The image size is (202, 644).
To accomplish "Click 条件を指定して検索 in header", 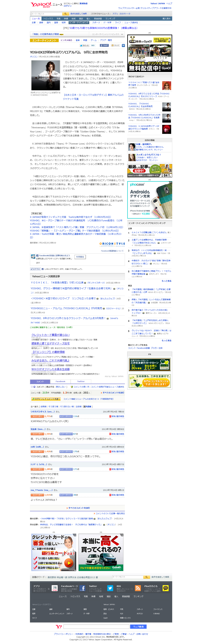I will [78, 14].
